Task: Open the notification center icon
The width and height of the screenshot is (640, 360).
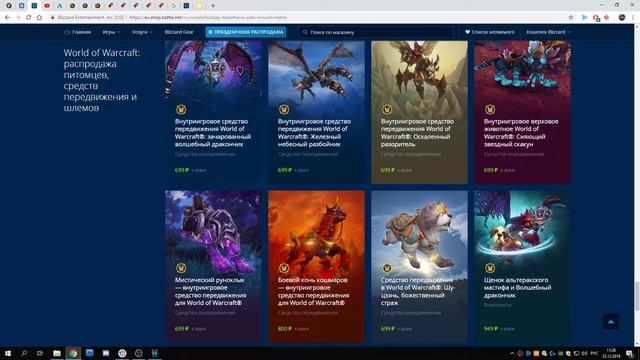Action: point(630,353)
